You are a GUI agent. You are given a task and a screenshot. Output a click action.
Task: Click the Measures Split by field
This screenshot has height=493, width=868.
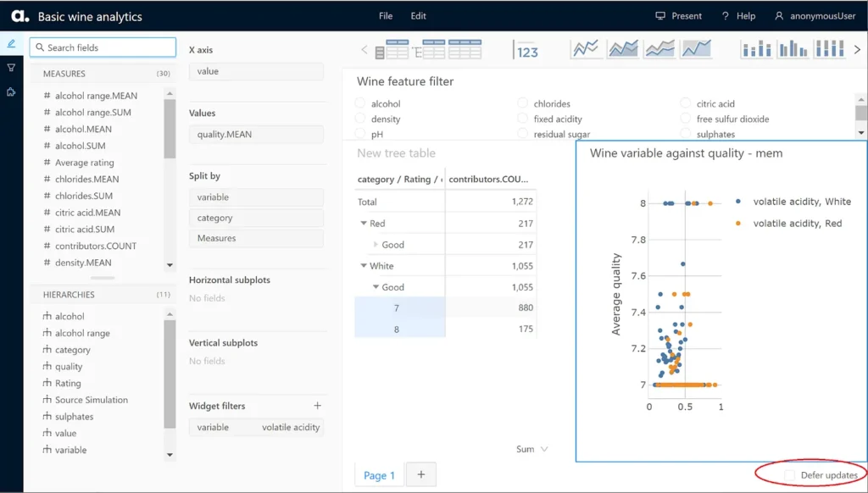point(256,239)
